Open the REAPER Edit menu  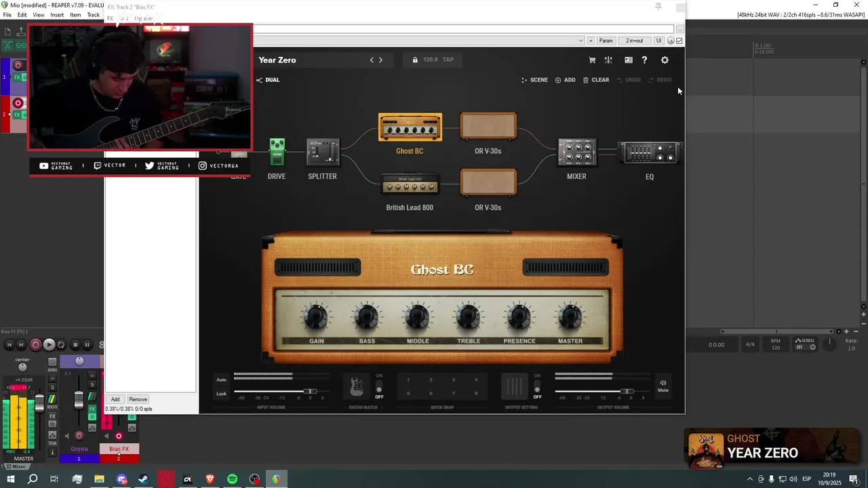point(22,15)
